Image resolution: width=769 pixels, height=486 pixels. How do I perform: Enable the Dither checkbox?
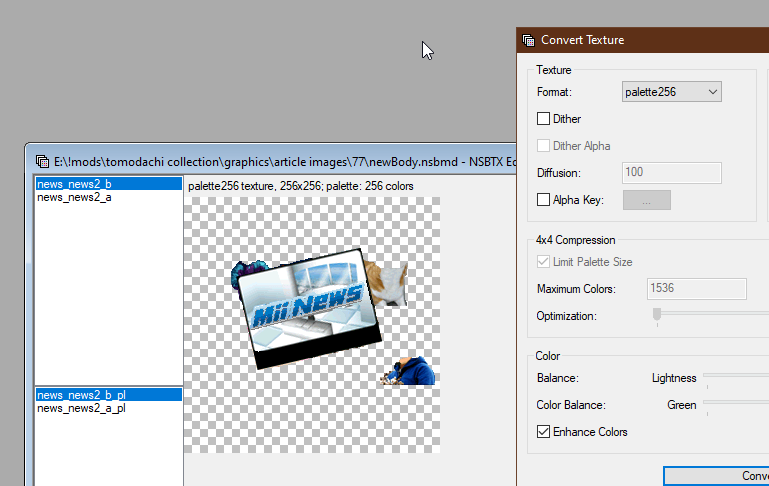pos(543,119)
